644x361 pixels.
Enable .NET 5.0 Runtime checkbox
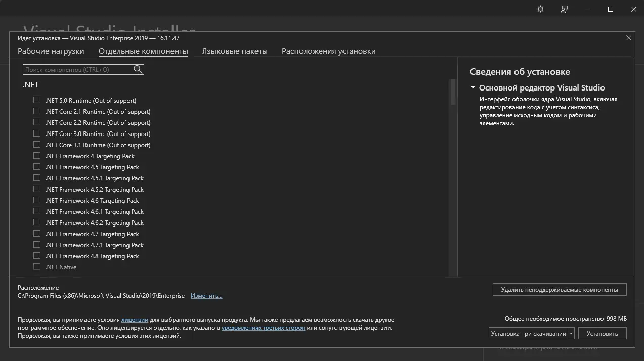coord(37,100)
